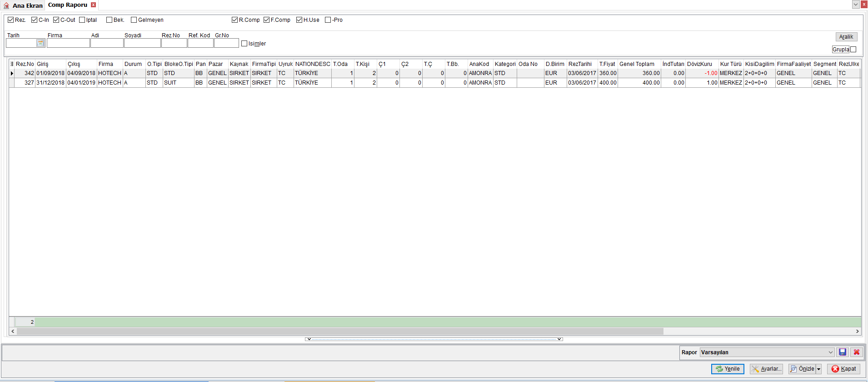Focus the Soyadi input field
The width and height of the screenshot is (868, 382).
(x=142, y=43)
